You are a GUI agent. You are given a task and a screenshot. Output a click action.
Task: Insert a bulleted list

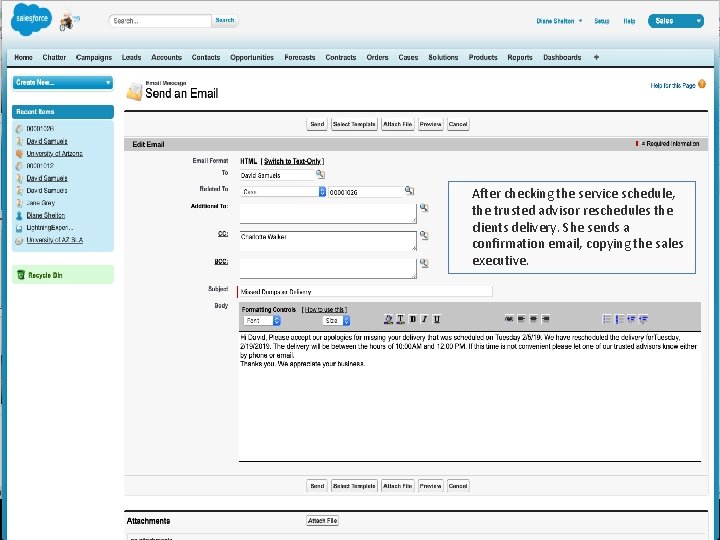pyautogui.click(x=607, y=319)
